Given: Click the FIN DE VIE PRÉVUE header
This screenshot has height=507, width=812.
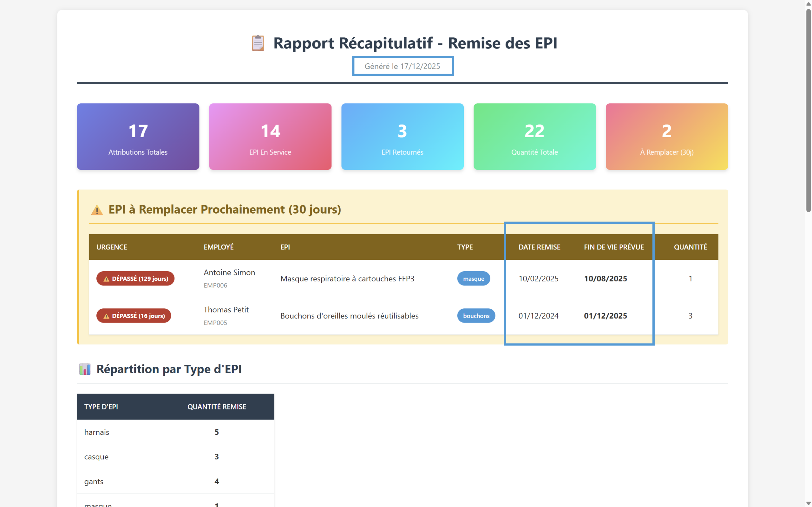Looking at the screenshot, I should [x=614, y=247].
